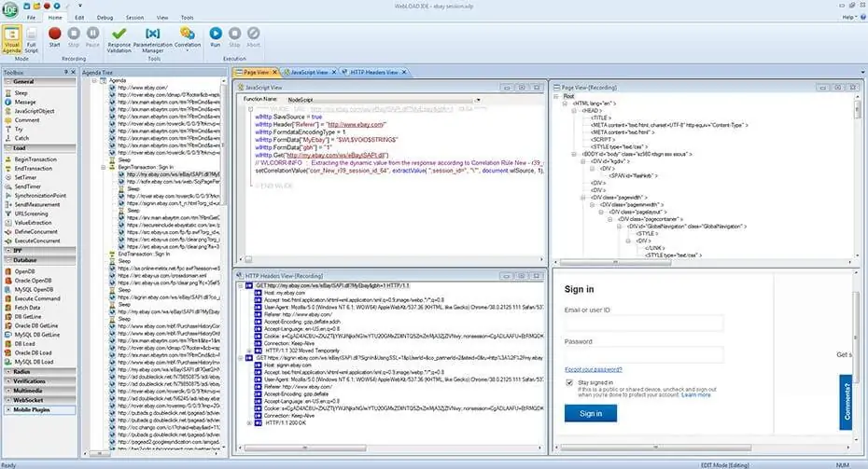Image resolution: width=868 pixels, height=469 pixels.
Task: Select the Catch toolbox item
Action: 21,138
